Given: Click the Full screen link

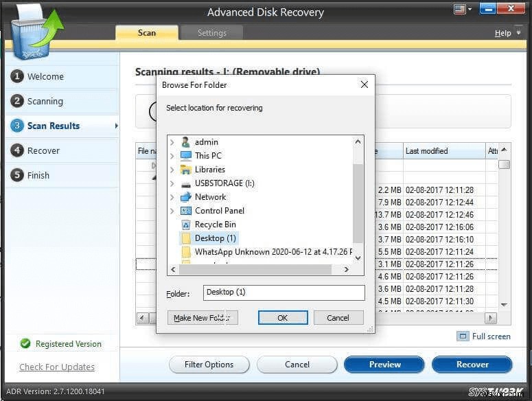Looking at the screenshot, I should point(491,336).
